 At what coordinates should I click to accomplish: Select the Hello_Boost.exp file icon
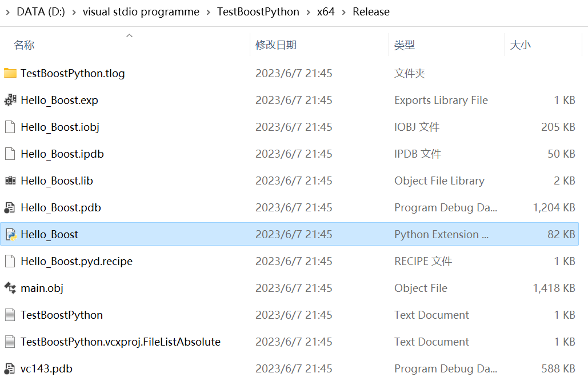pyautogui.click(x=10, y=100)
